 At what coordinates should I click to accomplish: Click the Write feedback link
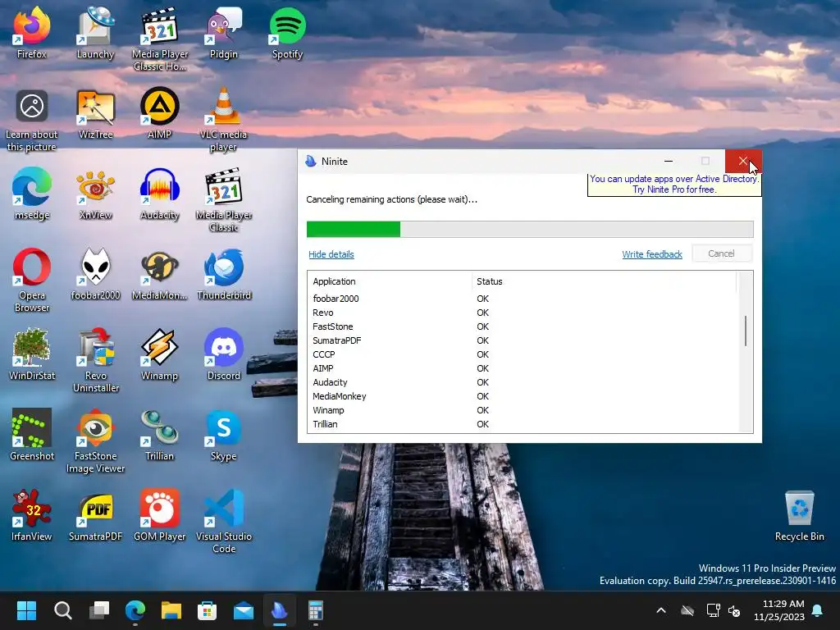(652, 254)
